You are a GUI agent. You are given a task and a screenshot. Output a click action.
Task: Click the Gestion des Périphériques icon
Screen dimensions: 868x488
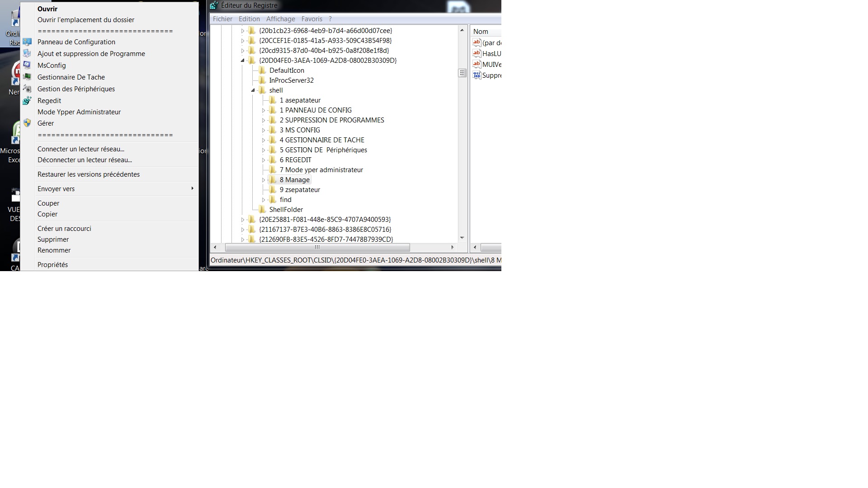pos(27,89)
